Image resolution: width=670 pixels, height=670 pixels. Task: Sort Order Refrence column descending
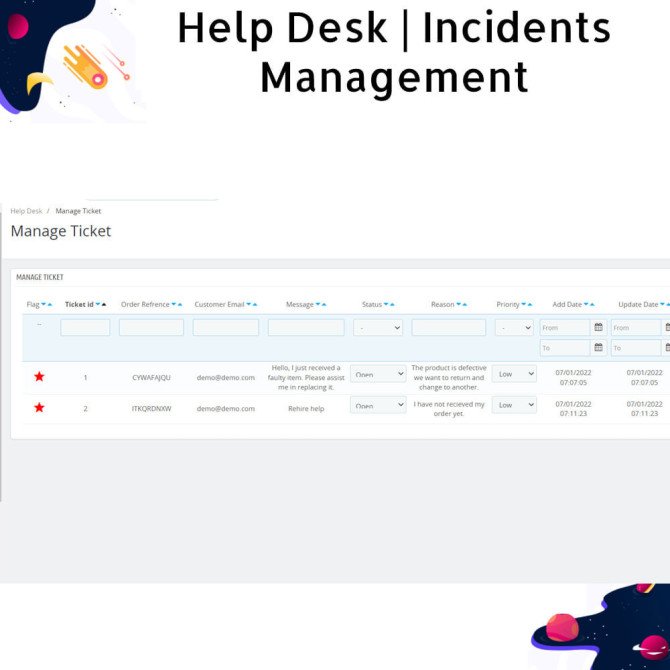pyautogui.click(x=174, y=304)
